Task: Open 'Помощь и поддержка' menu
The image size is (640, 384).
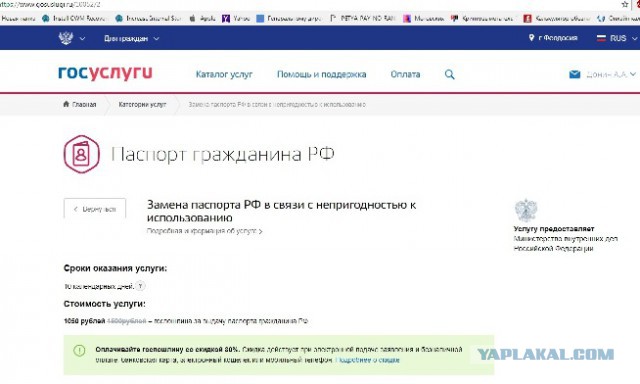Action: (322, 74)
